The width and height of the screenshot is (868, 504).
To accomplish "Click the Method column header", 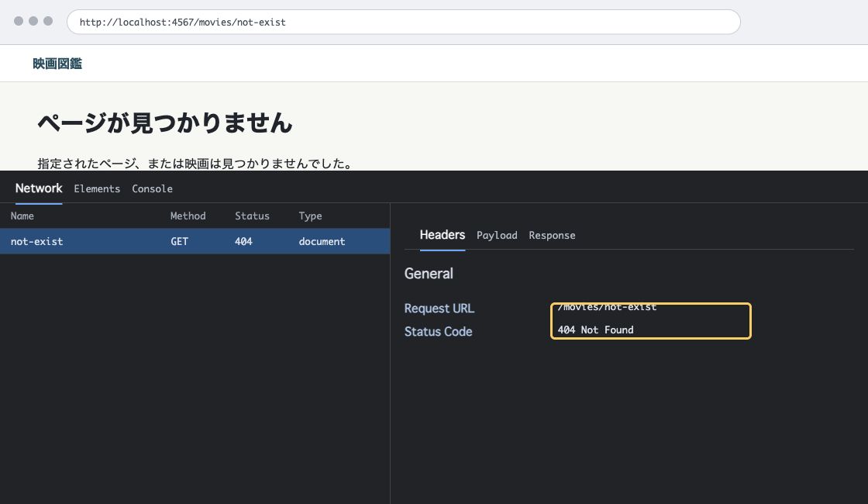I will pyautogui.click(x=188, y=216).
